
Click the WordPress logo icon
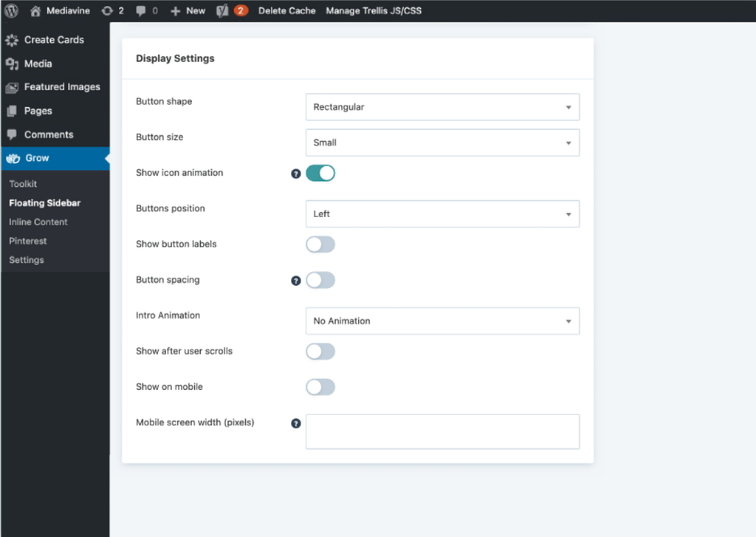(x=11, y=10)
